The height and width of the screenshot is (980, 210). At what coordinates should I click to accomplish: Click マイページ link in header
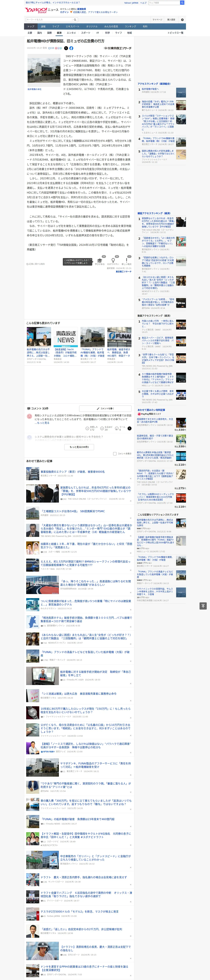point(157,20)
